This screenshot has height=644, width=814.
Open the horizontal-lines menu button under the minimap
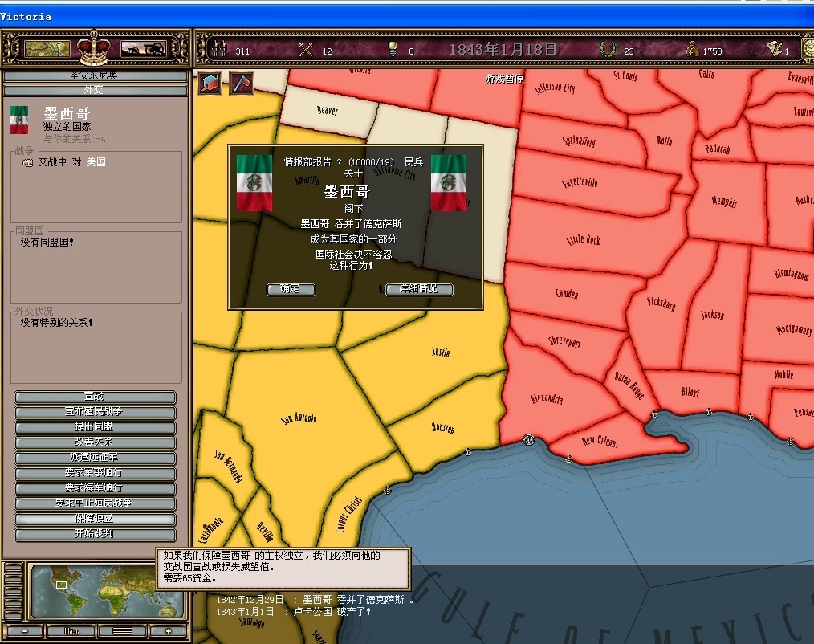click(122, 631)
